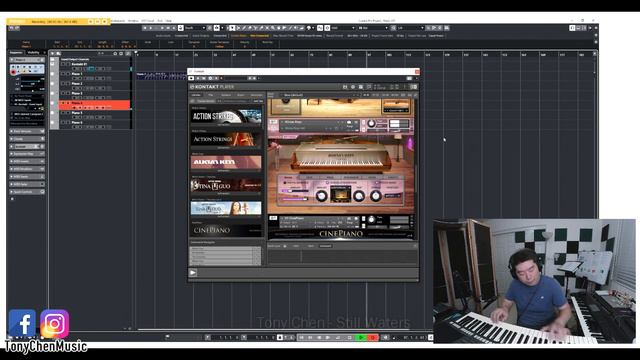Open the Action Strikes library tile
The image size is (640, 360).
[226, 116]
